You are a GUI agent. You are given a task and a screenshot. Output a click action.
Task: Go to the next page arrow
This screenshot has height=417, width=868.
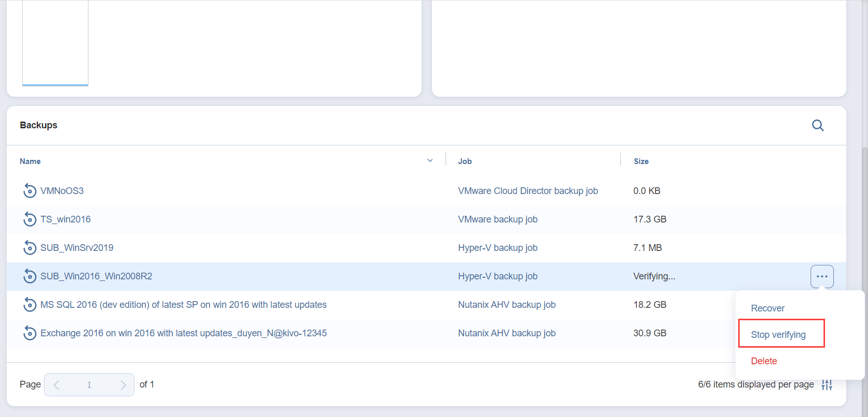tap(123, 385)
